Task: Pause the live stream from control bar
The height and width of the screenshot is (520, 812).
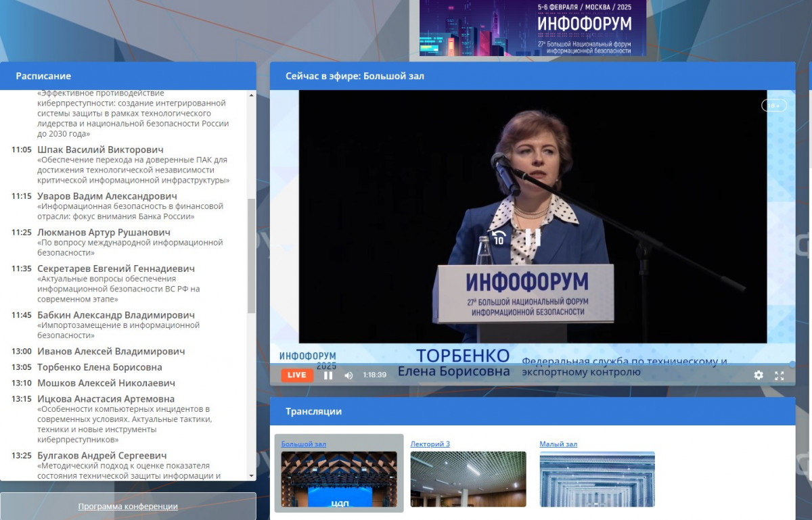Action: [328, 375]
